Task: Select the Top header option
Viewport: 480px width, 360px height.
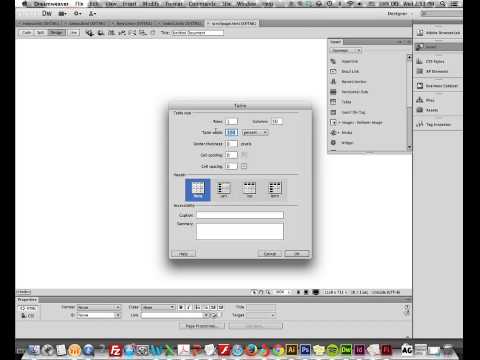Action: pyautogui.click(x=249, y=190)
